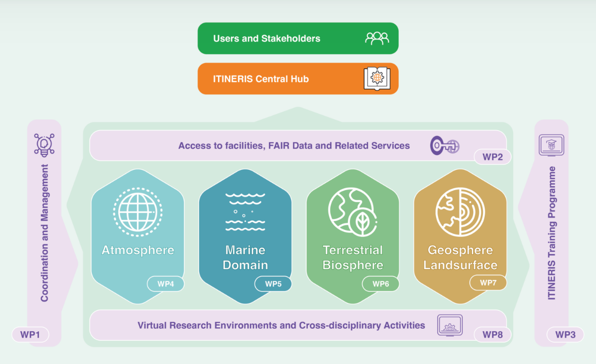Select the ITINERIS Training Programme label
596x364 pixels.
[551, 233]
